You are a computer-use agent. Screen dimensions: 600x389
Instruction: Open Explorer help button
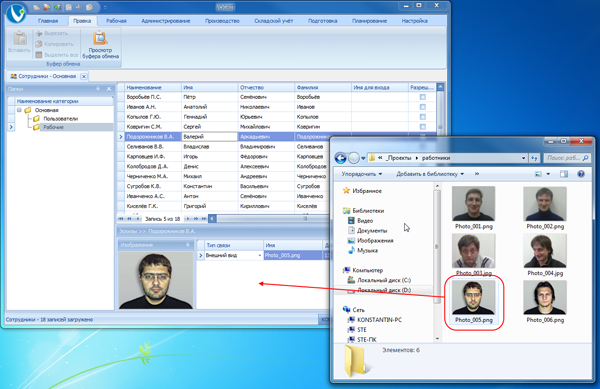(x=581, y=174)
